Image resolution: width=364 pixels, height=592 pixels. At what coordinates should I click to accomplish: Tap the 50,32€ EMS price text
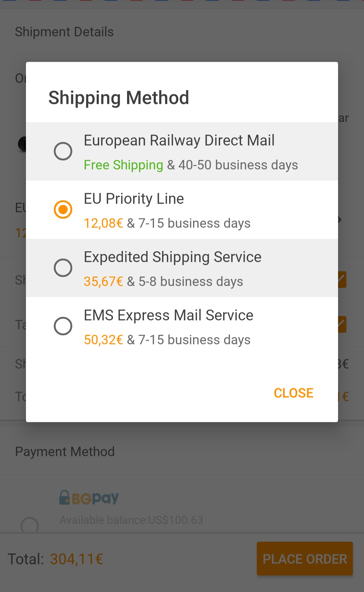(x=103, y=340)
